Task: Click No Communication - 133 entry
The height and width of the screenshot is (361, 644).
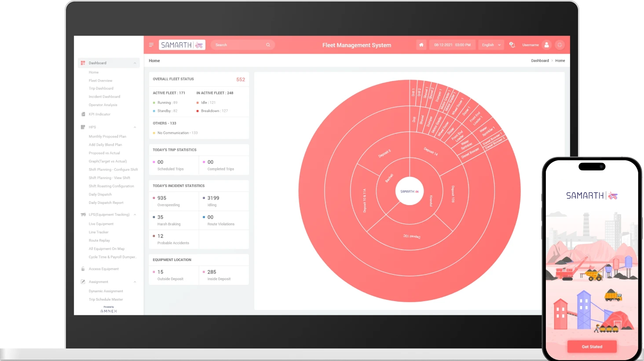Action: click(x=176, y=133)
